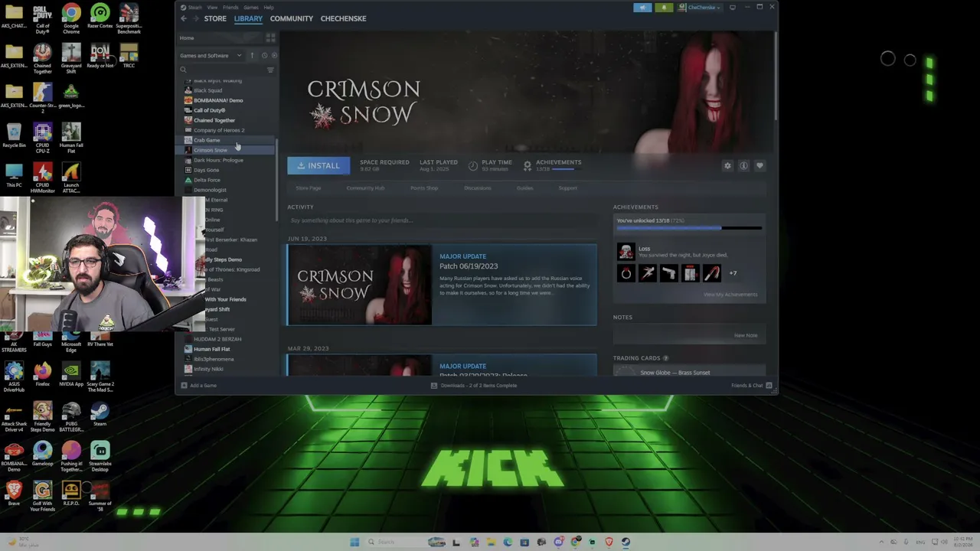Open the Games menu in the title bar
This screenshot has width=980, height=551.
(x=250, y=8)
